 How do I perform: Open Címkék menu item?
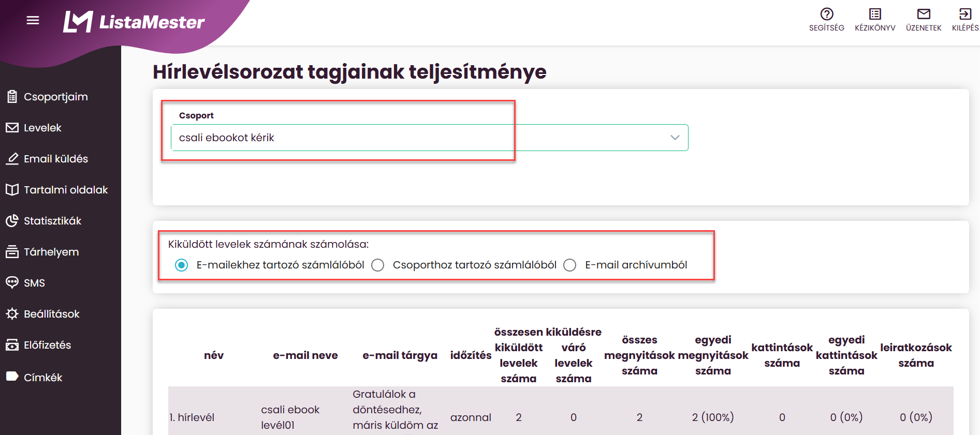click(x=43, y=378)
